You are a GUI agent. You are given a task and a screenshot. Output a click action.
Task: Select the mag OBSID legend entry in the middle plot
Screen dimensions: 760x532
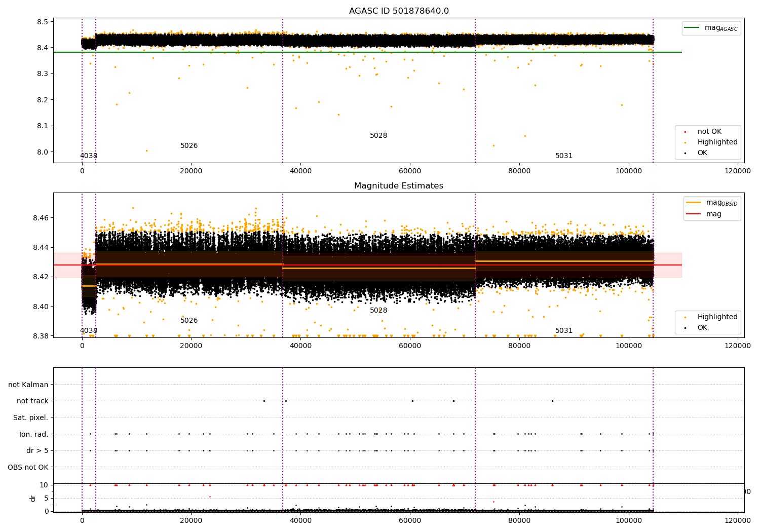click(712, 203)
